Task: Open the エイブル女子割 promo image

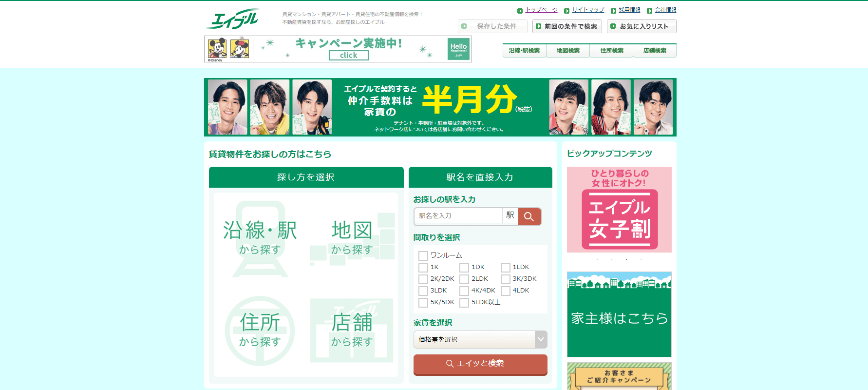Action: tap(619, 210)
